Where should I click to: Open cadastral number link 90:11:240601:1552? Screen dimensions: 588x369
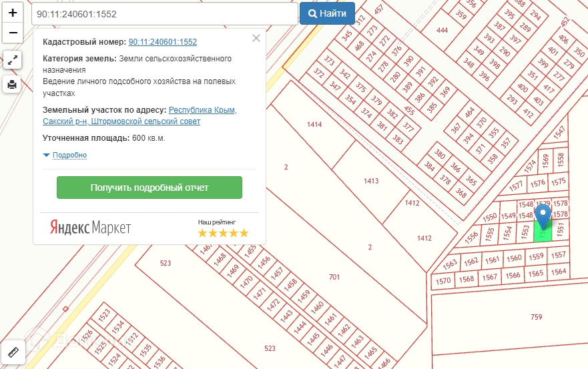pos(162,41)
